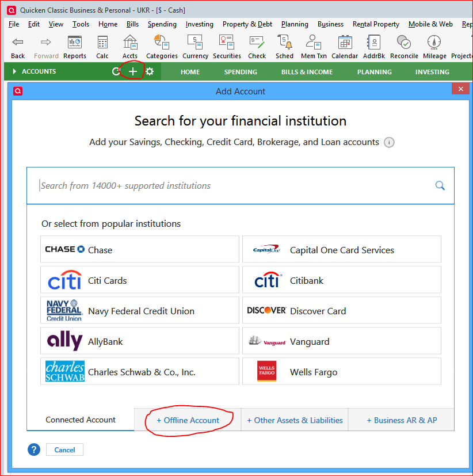Click Quicken app icon in title bar
This screenshot has width=473, height=476.
point(12,10)
